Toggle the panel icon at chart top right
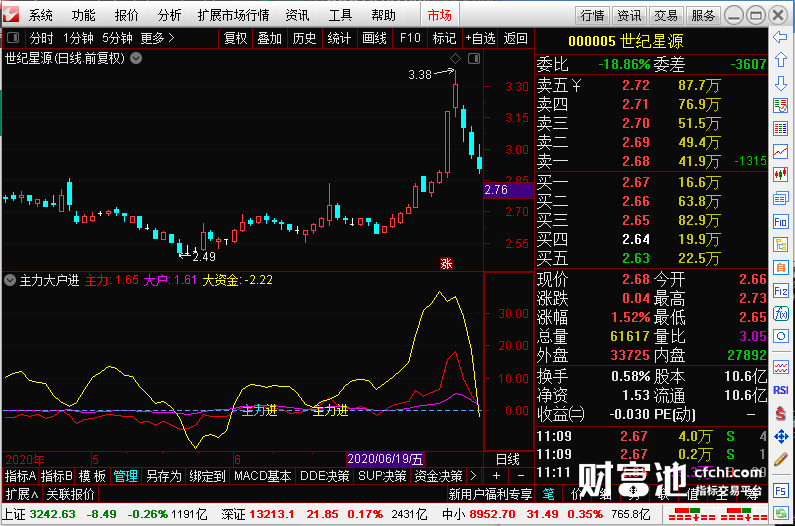 coord(474,59)
